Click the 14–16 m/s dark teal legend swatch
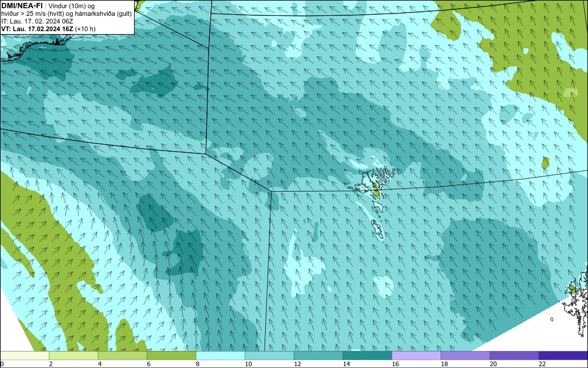This screenshot has height=368, width=588. 367,356
